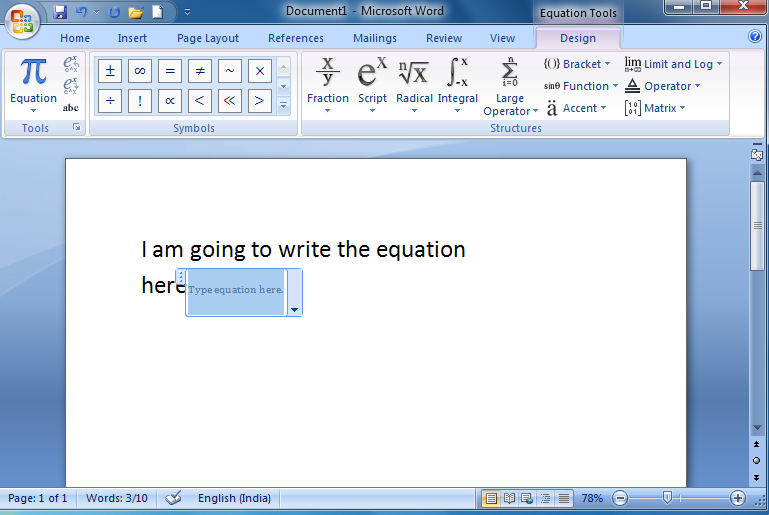Screen dimensions: 769x515
Task: Insert the proportional-to symbol
Action: [x=170, y=101]
